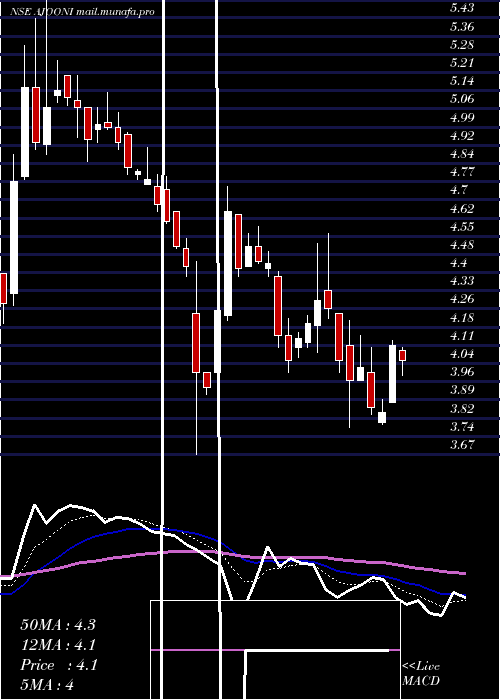Screen dimensions: 500x700
Task: Click the long red candlestick bottoming near 3.96
Action: [x=196, y=343]
